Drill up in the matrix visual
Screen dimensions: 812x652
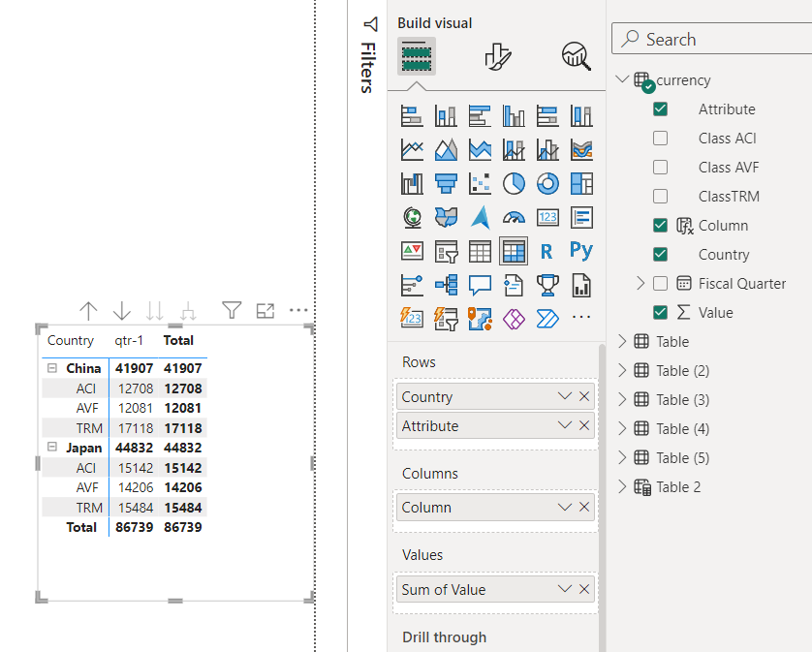tap(88, 311)
